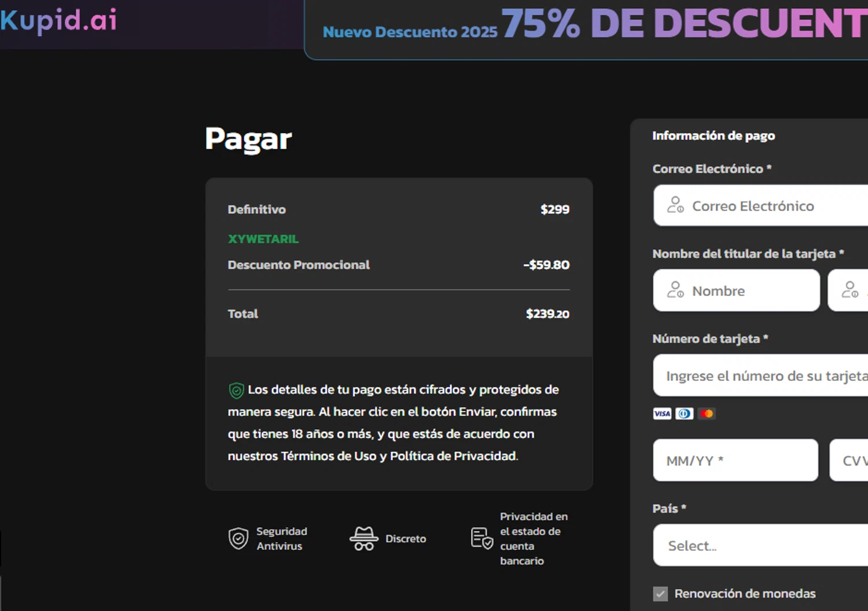Click the Pagar heading
Image resolution: width=868 pixels, height=611 pixels.
(x=248, y=139)
